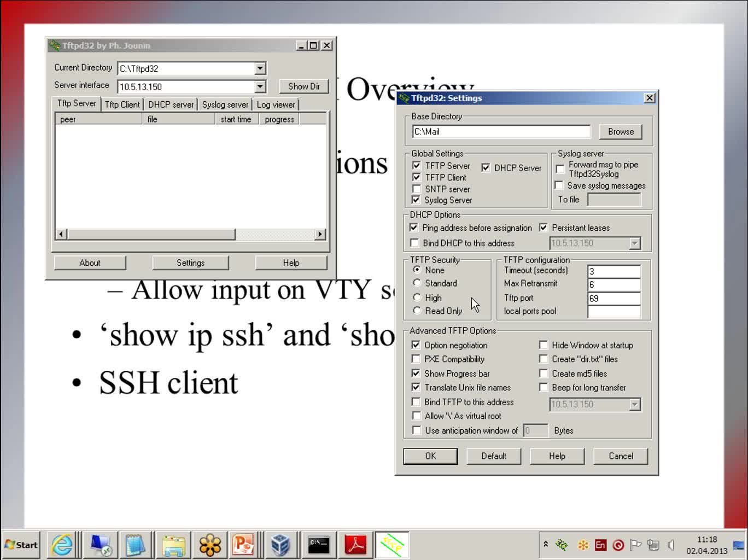Enable Save syslog messages
This screenshot has height=560, width=748.
(x=559, y=185)
